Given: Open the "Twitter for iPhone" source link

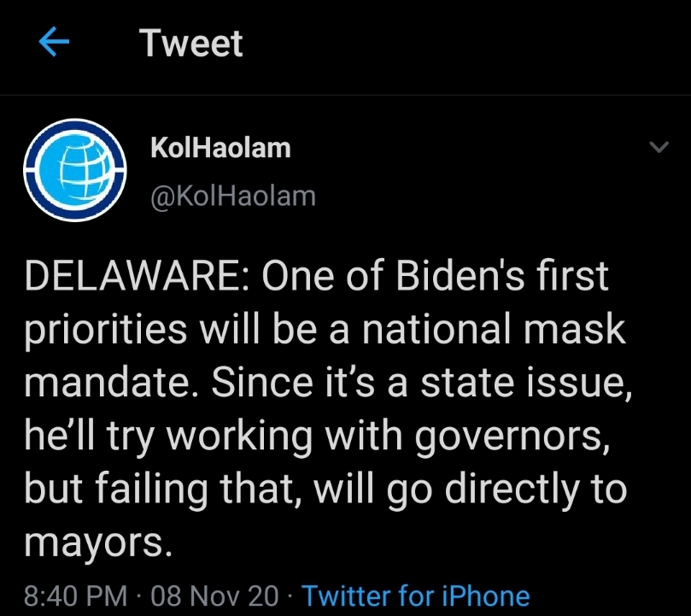Looking at the screenshot, I should click(x=415, y=595).
